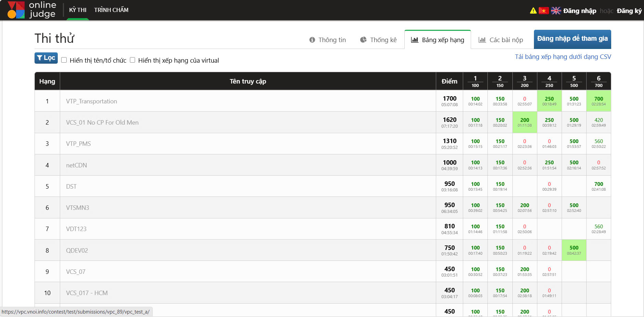644x317 pixels.
Task: Open problem 5 column header
Action: (x=574, y=81)
